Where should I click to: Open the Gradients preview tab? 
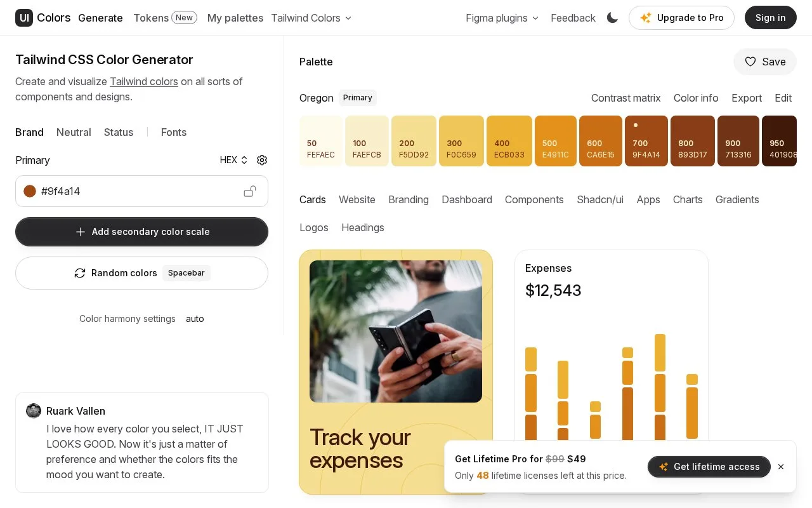point(737,199)
